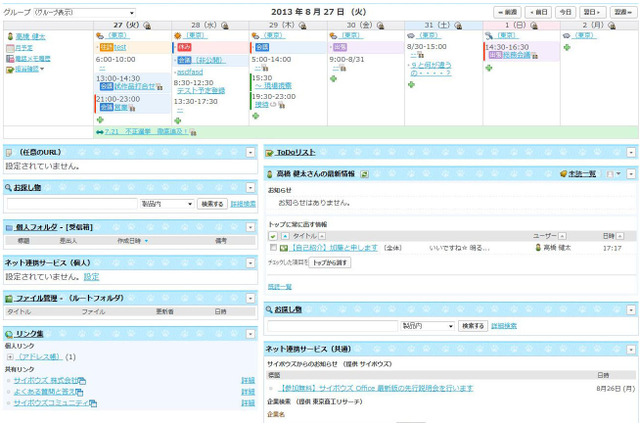Screen dimensions: 640x426
Task: Click the ファイル管理 folder icon
Action: (x=9, y=299)
